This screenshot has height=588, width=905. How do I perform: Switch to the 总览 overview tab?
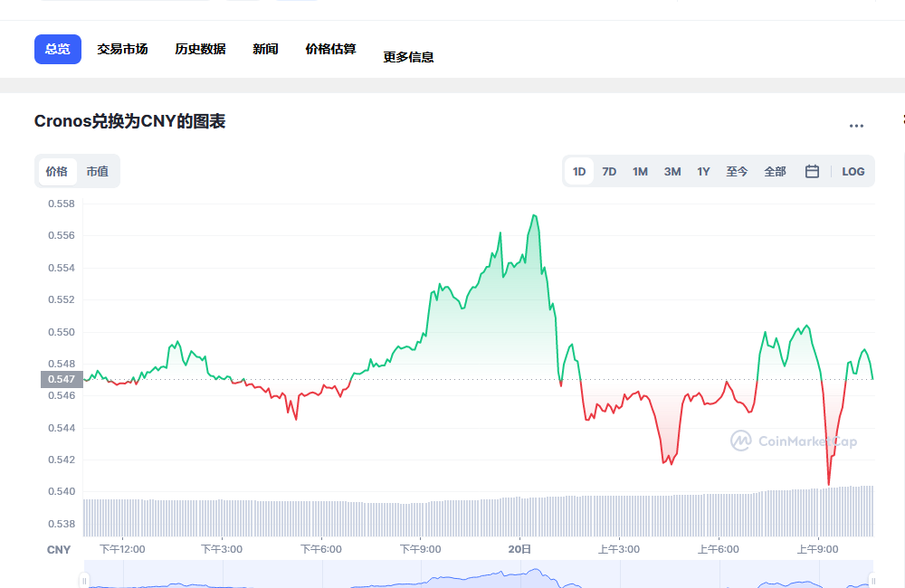tap(58, 49)
